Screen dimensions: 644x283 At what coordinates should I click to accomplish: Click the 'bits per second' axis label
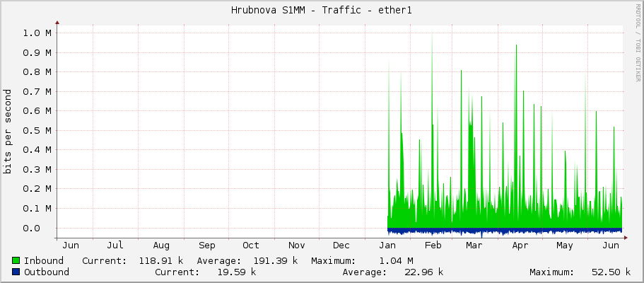tap(7, 132)
